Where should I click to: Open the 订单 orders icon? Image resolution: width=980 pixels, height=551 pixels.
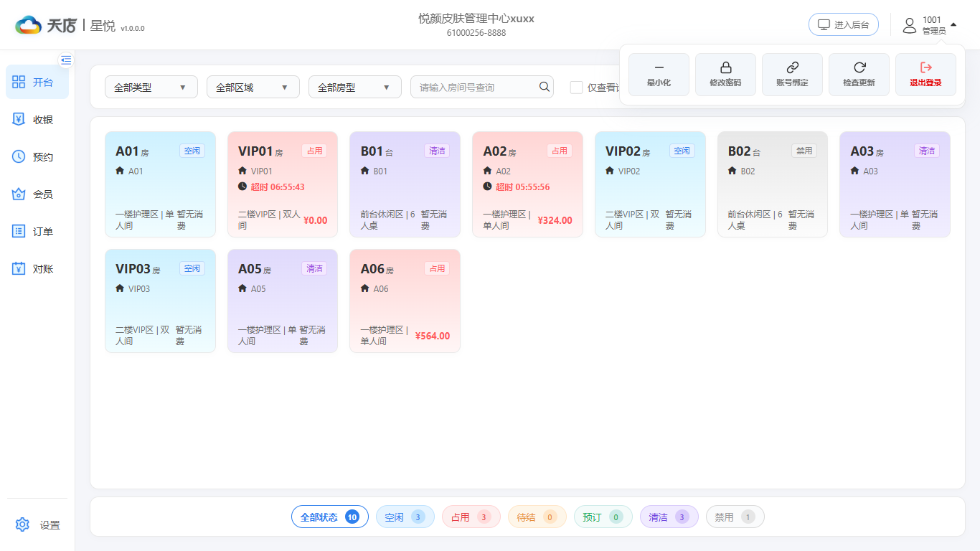pyautogui.click(x=19, y=231)
